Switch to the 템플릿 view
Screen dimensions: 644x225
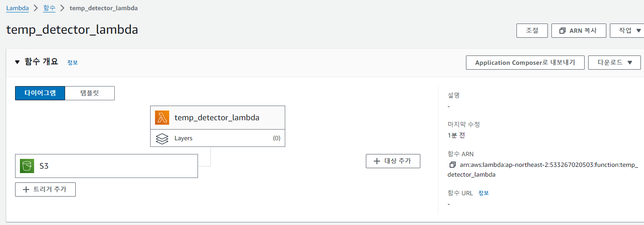90,93
